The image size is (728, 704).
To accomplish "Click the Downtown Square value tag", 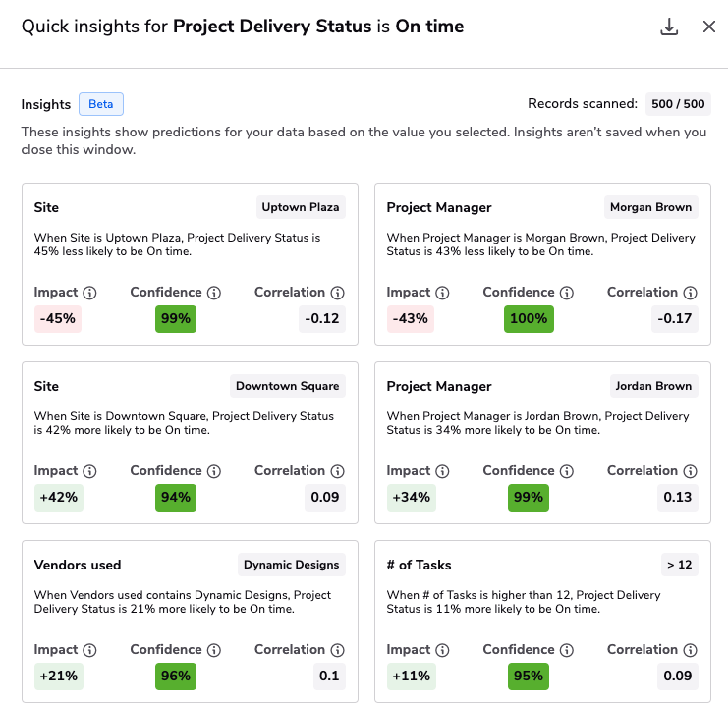I will point(288,386).
